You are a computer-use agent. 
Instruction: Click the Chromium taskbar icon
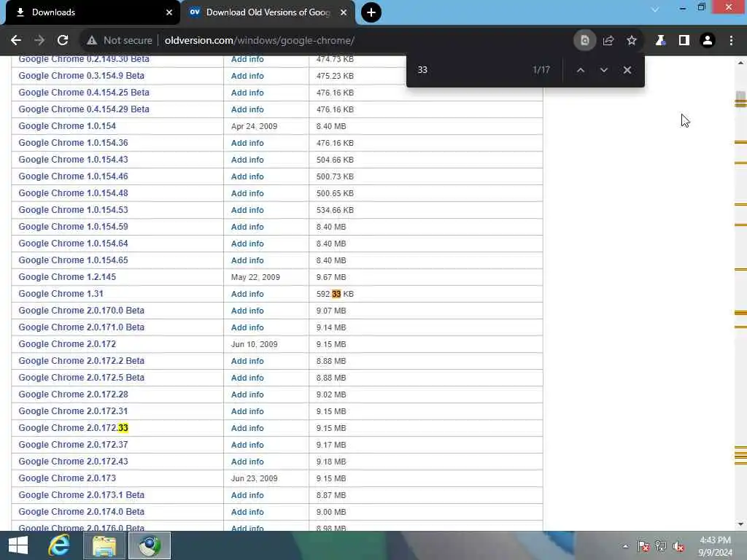click(x=150, y=545)
